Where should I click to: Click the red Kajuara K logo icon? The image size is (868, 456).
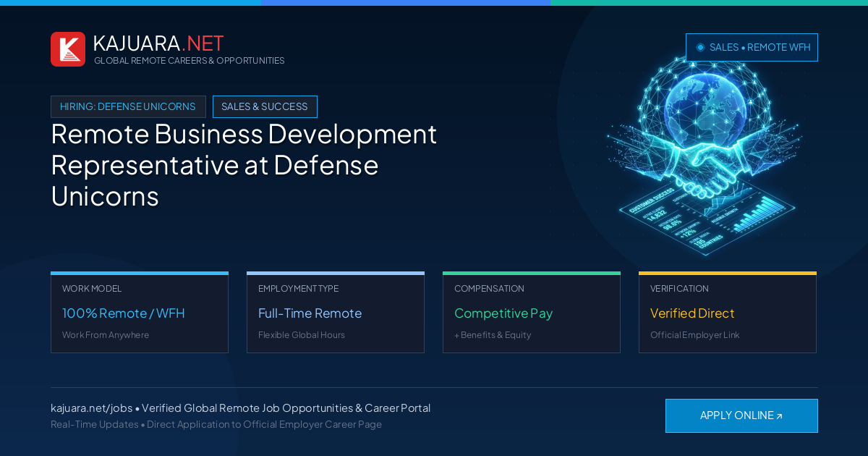(68, 49)
